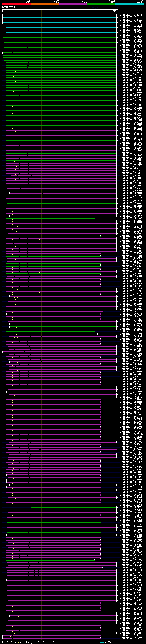
Task: Click the UniRef100_Q71KY4 label
Action: 131,608
